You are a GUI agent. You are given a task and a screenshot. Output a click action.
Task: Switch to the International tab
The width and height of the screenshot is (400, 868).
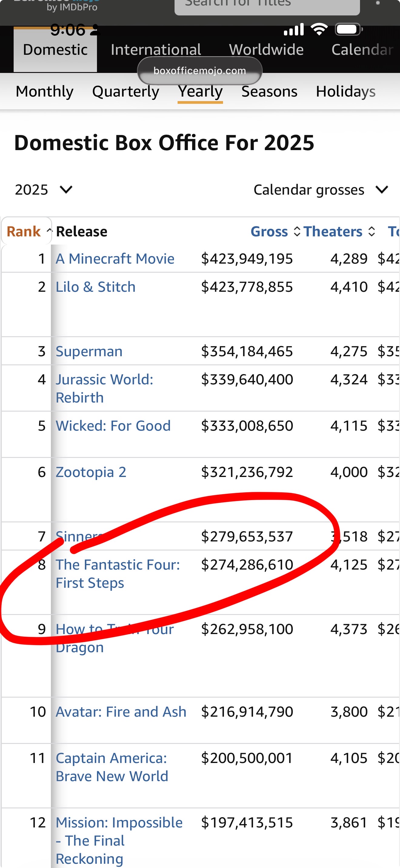(x=156, y=50)
